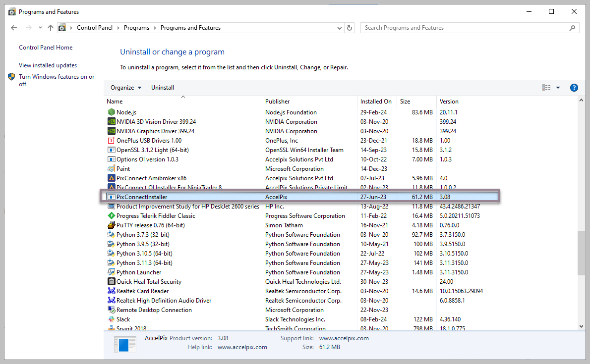590x364 pixels.
Task: Click the Paint program icon
Action: [x=112, y=168]
